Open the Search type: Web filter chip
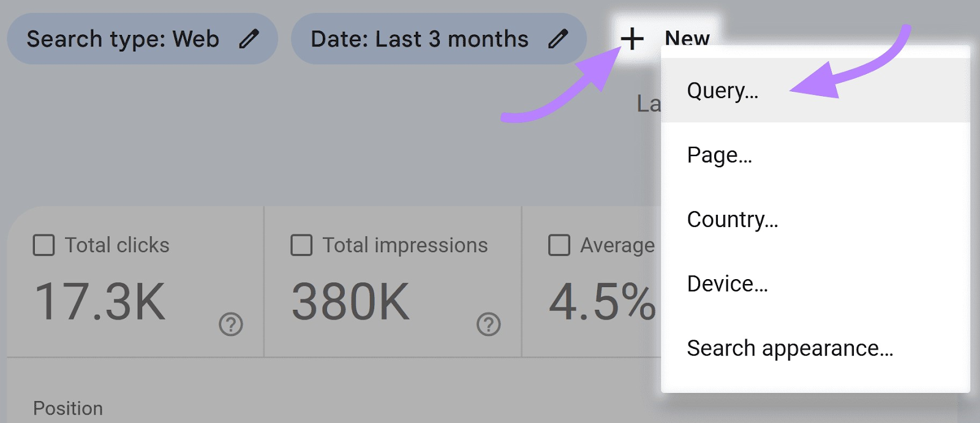 pyautogui.click(x=143, y=39)
